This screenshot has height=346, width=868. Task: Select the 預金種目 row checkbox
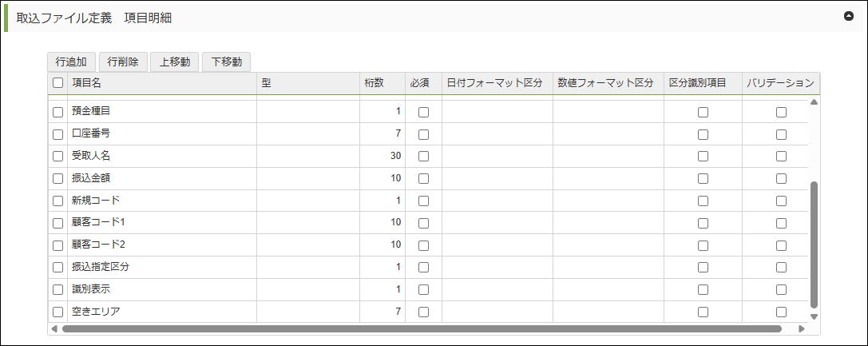point(57,112)
